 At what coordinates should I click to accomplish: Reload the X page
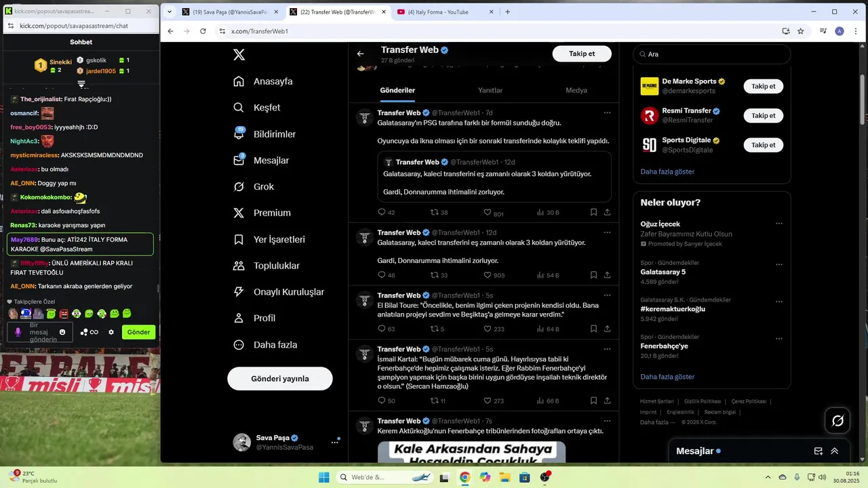(203, 31)
